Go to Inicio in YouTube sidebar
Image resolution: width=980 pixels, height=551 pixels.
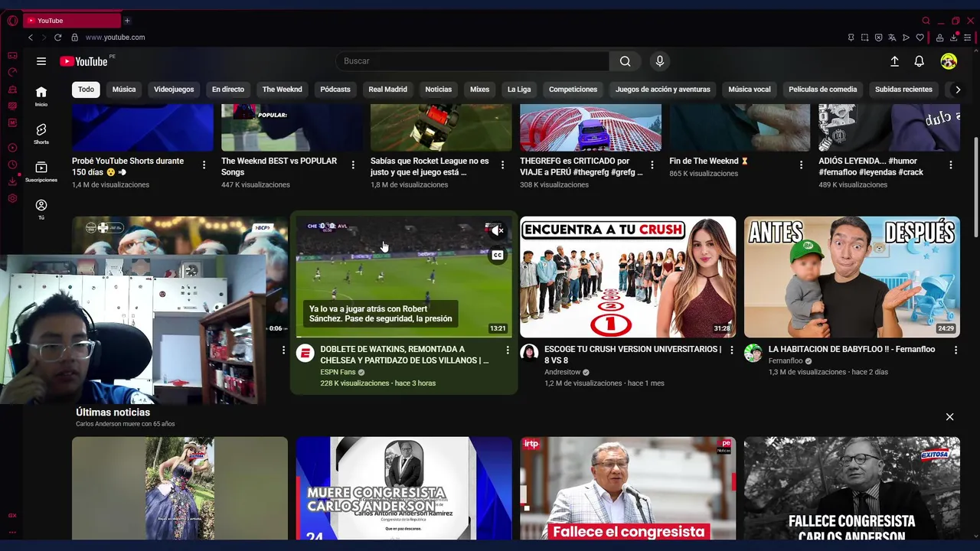pos(41,96)
